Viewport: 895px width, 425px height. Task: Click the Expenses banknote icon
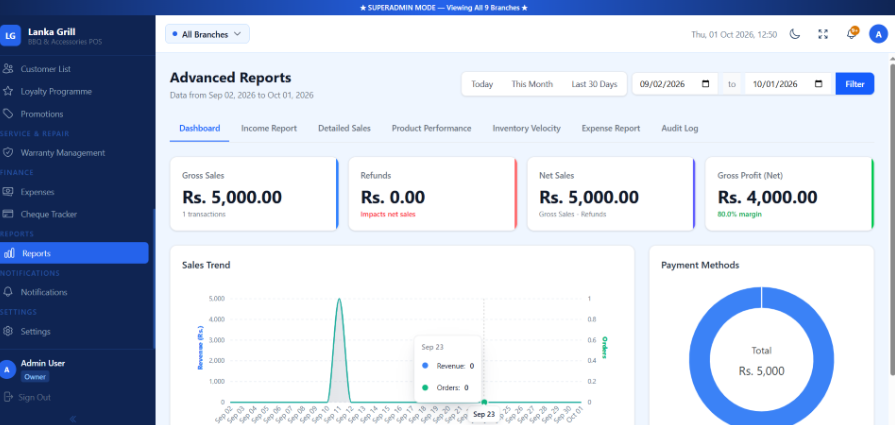tap(8, 192)
